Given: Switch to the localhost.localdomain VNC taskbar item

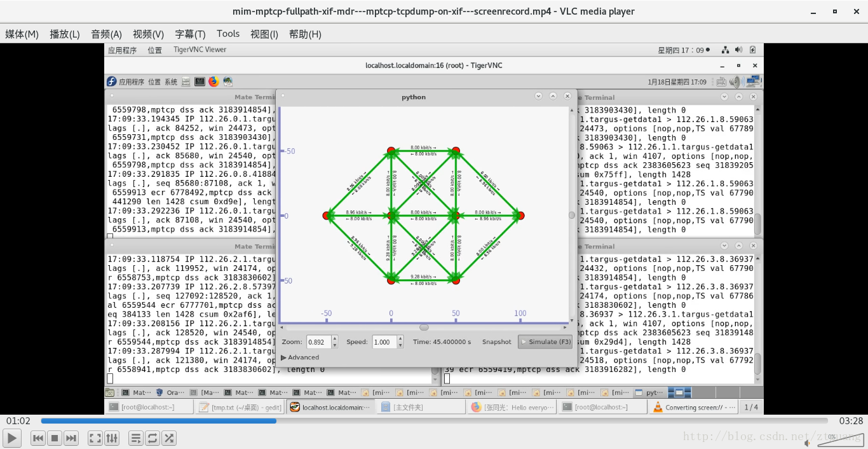Looking at the screenshot, I should coord(330,407).
